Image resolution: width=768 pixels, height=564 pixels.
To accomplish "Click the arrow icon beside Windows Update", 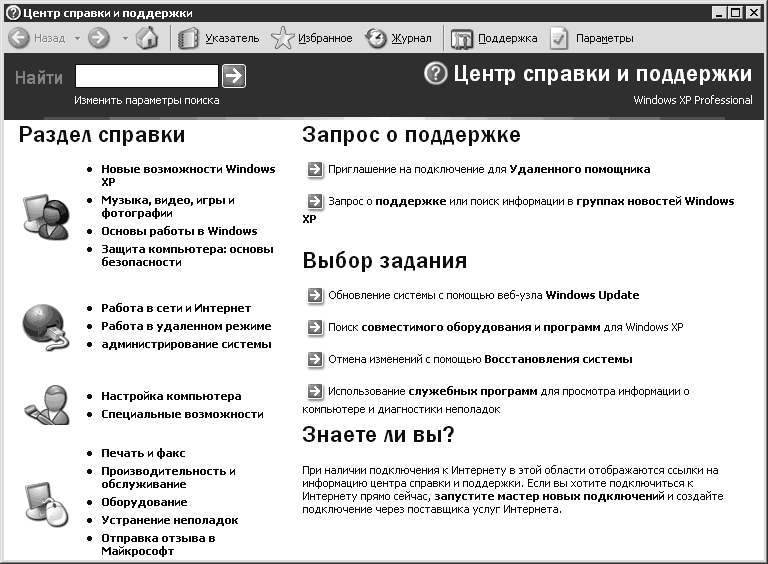I will tap(315, 296).
